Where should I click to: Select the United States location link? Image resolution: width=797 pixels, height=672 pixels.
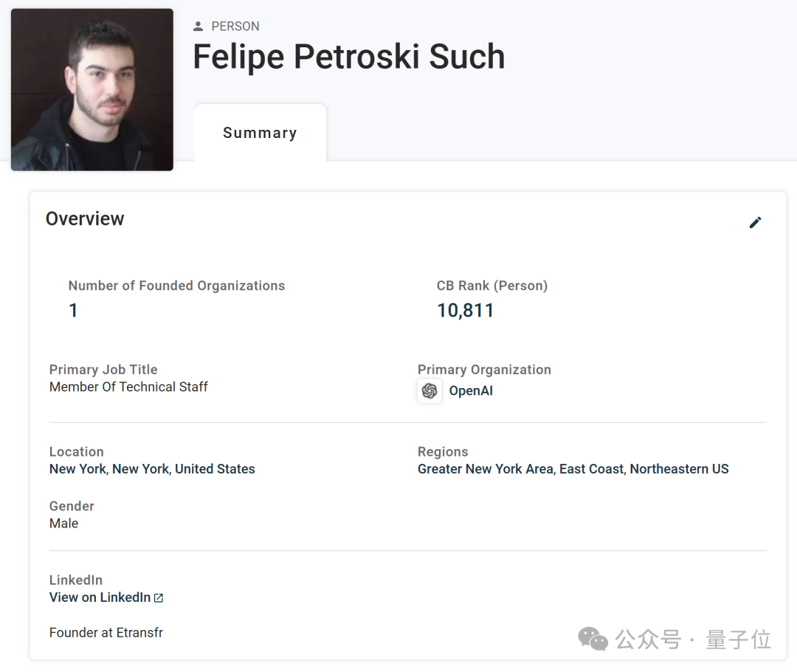tap(215, 469)
